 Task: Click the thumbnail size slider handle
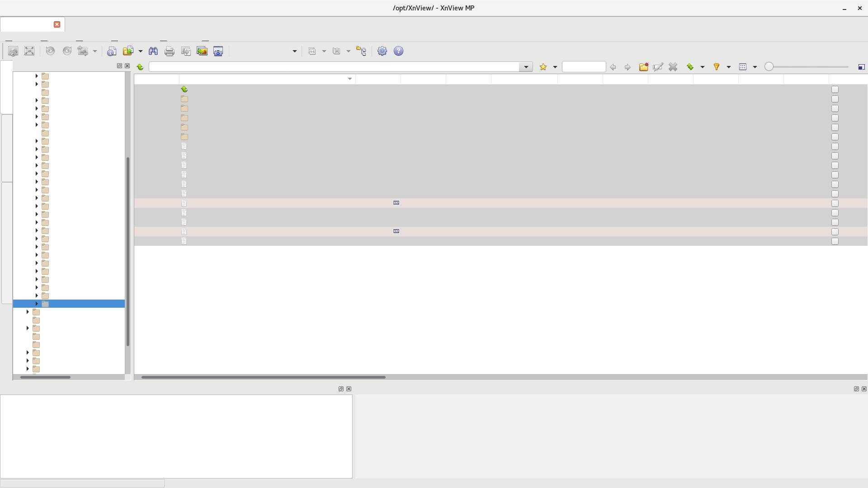point(769,67)
